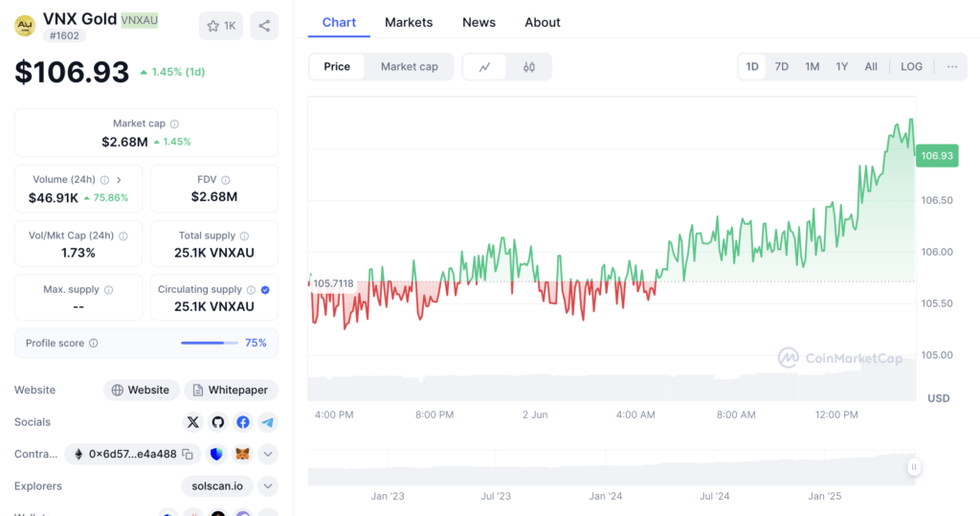Viewport: 980px width, 516px height.
Task: Open Total supply info icon
Action: point(244,236)
